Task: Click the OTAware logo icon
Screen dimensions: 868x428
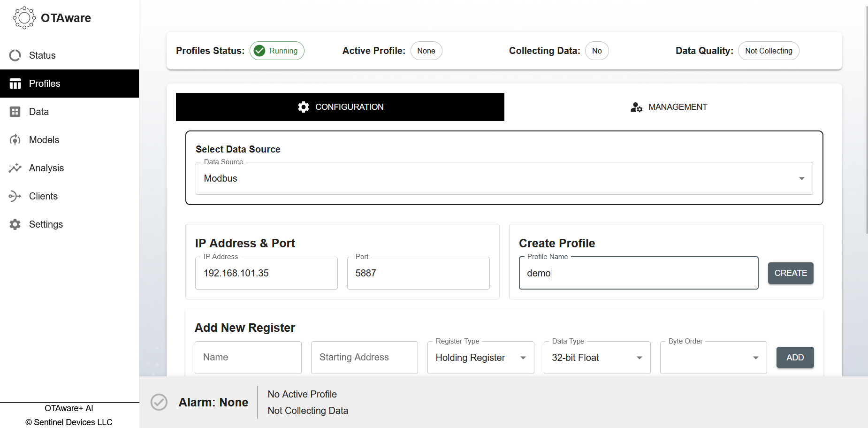Action: 24,18
